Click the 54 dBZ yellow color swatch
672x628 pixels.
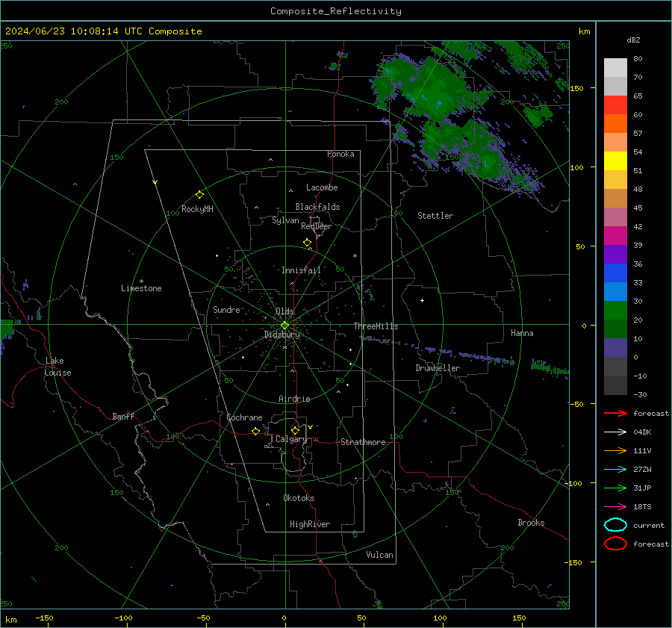tap(615, 161)
